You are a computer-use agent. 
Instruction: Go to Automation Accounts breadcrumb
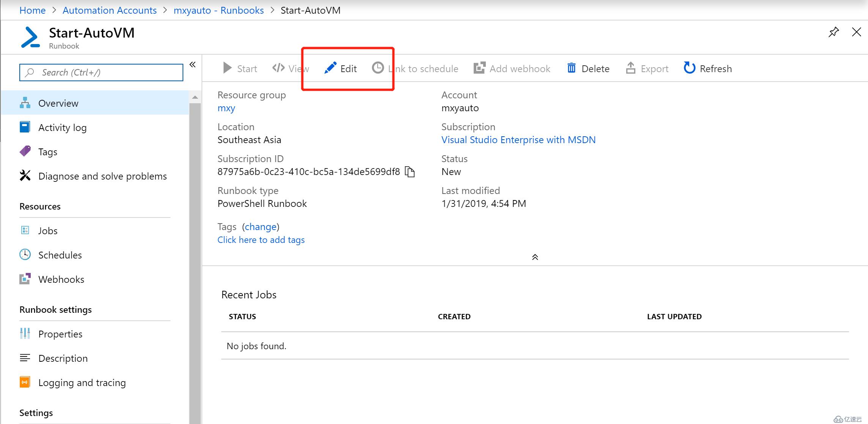[x=110, y=10]
